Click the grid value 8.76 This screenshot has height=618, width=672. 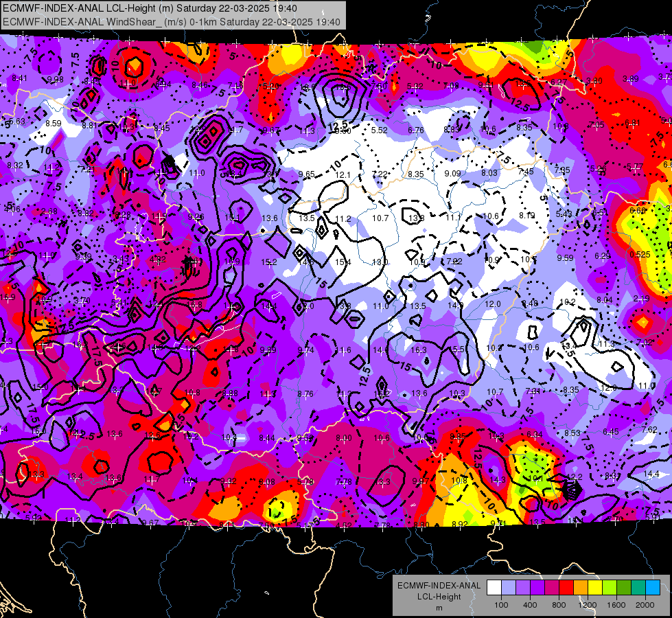point(305,393)
